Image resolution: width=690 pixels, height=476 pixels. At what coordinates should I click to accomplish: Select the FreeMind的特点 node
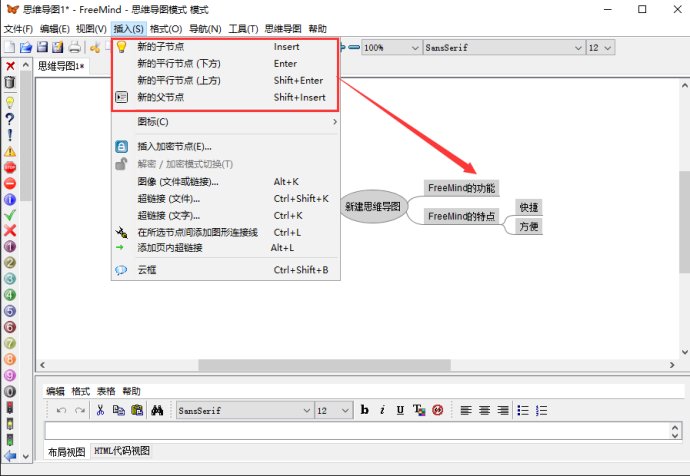[462, 216]
